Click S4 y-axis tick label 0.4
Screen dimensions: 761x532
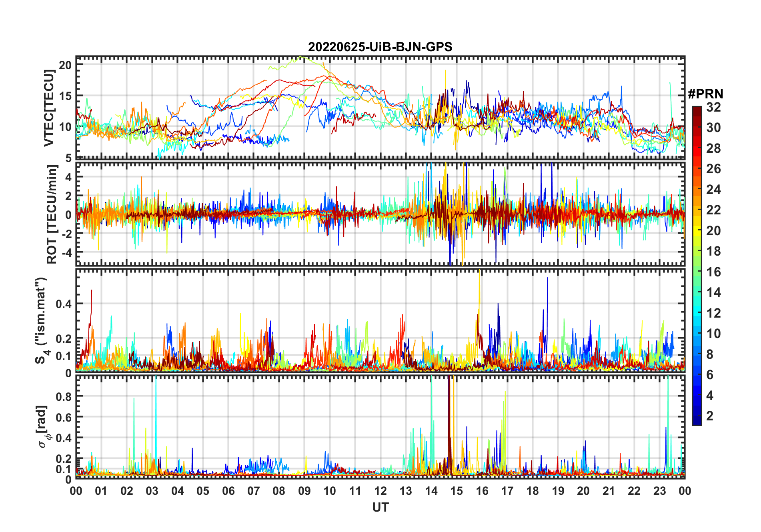click(x=64, y=304)
